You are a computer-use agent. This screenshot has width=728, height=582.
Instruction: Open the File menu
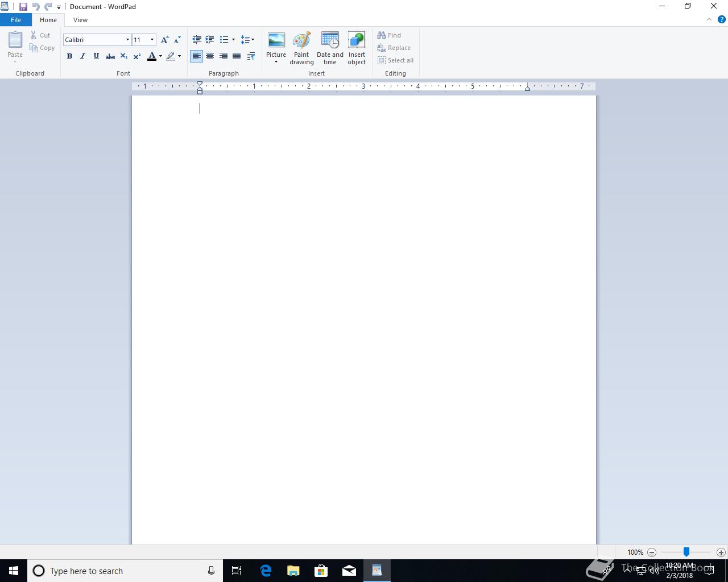pyautogui.click(x=16, y=20)
